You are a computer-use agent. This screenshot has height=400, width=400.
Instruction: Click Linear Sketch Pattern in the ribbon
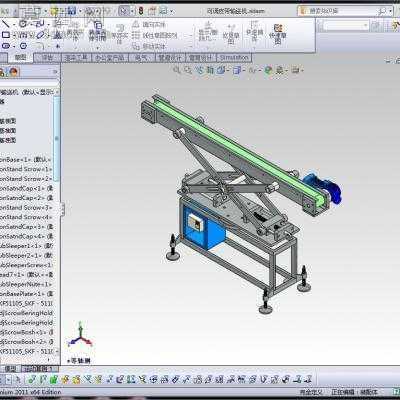(154, 35)
